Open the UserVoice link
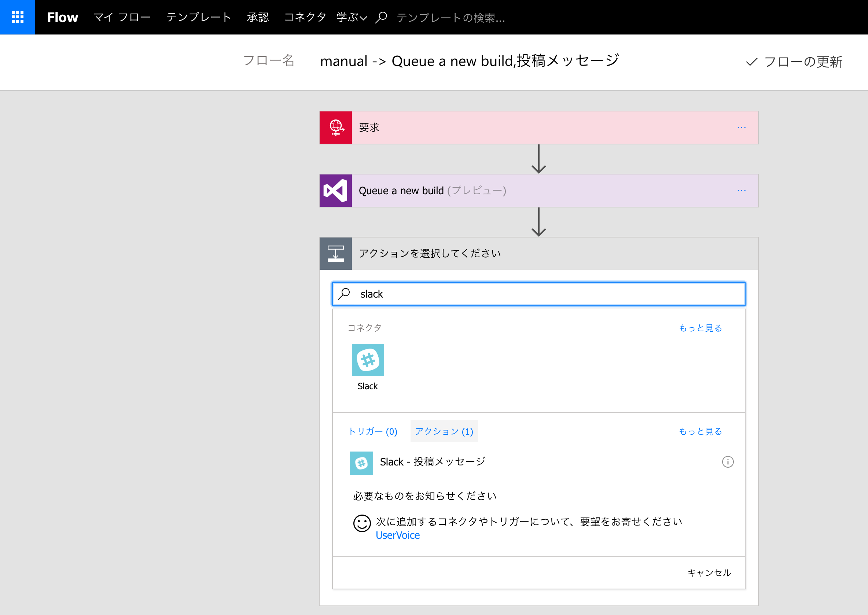 point(398,535)
